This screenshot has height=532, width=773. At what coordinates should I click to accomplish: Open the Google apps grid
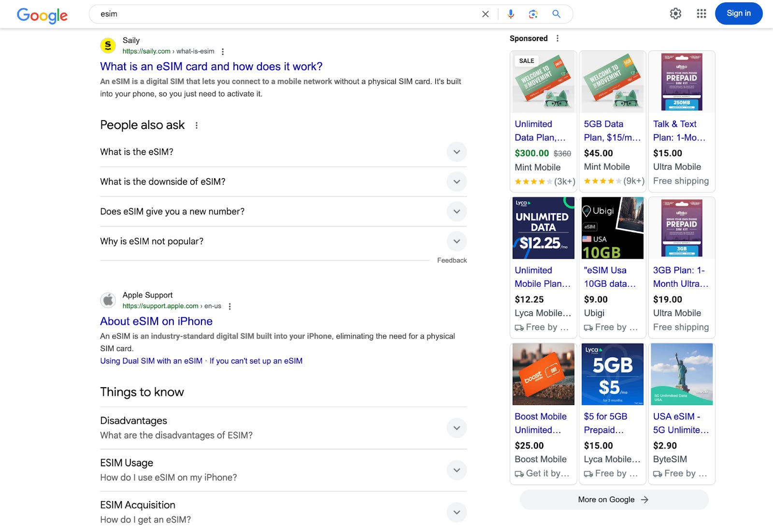click(701, 14)
